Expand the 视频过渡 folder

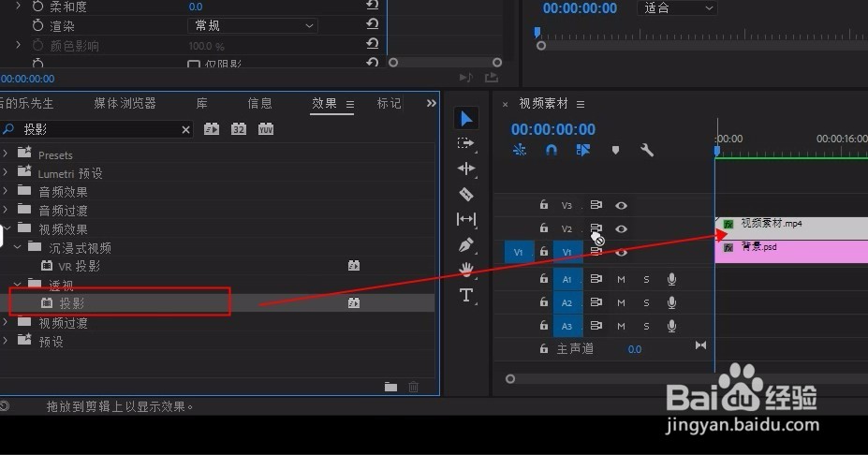tap(5, 322)
